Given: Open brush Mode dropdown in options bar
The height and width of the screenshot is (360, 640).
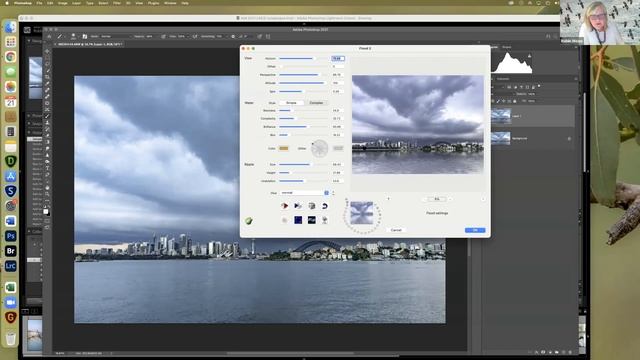Looking at the screenshot, I should (x=115, y=36).
